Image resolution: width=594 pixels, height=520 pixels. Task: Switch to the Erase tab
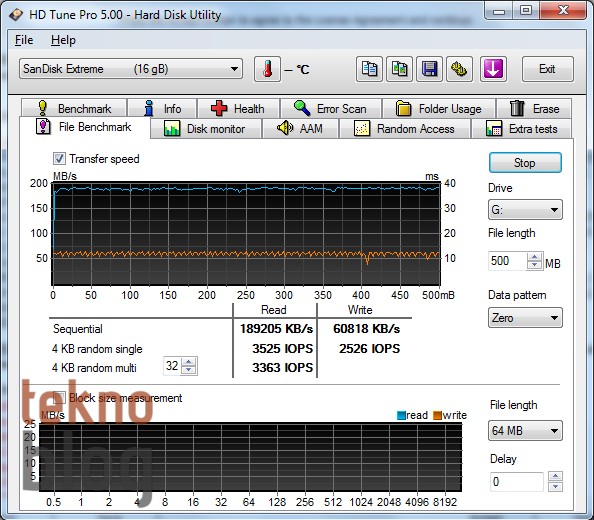pyautogui.click(x=534, y=109)
